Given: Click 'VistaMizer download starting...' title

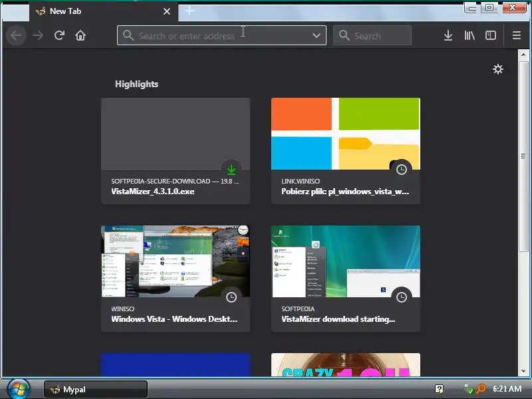Looking at the screenshot, I should (x=338, y=319).
